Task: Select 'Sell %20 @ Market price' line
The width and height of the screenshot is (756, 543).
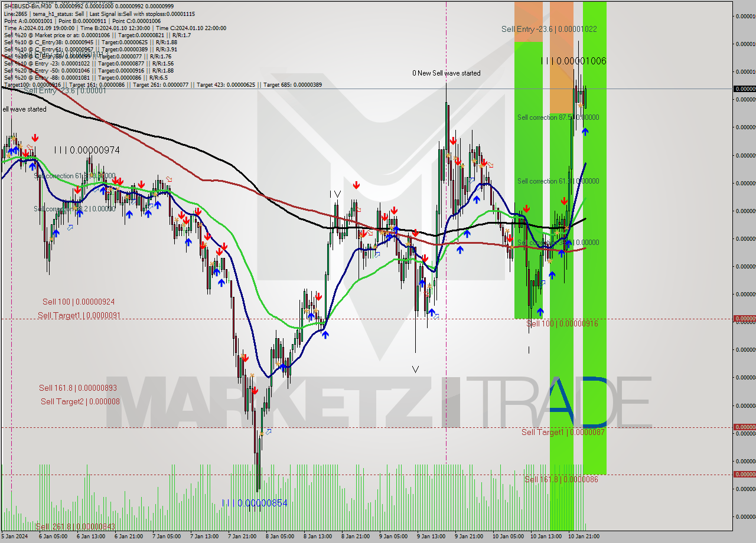Action: point(97,35)
